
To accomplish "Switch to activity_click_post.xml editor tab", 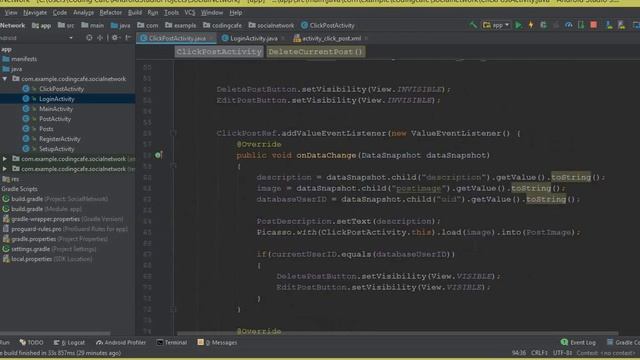I will 331,38.
